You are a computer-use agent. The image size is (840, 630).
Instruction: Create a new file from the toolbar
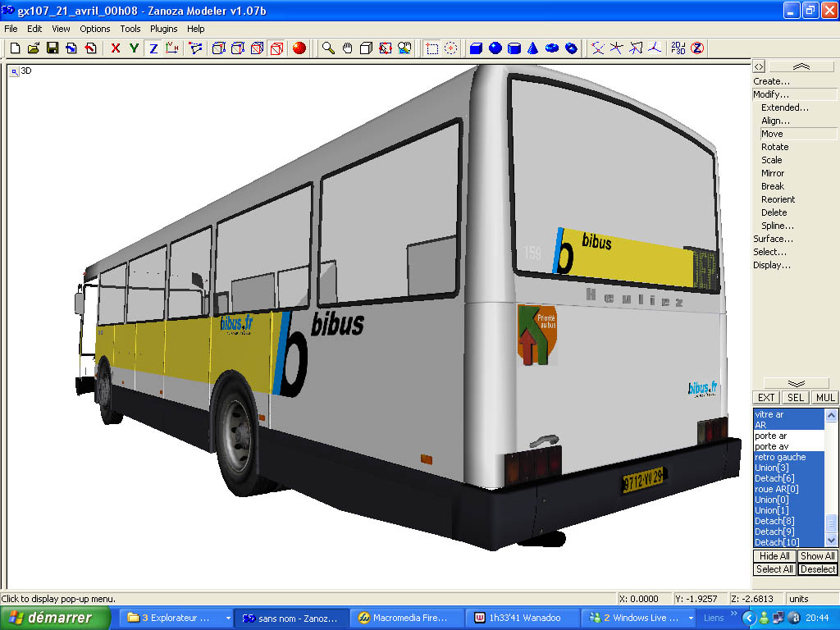coord(15,48)
